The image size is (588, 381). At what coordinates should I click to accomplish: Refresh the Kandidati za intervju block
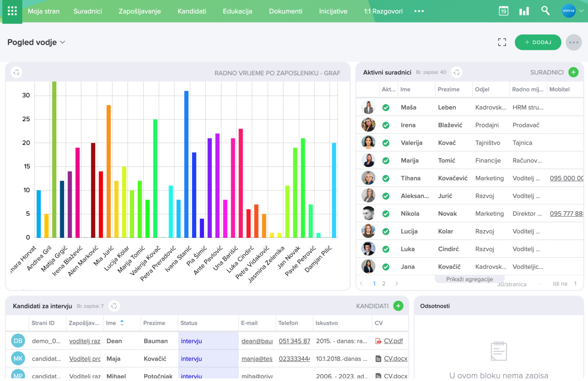pyautogui.click(x=114, y=306)
